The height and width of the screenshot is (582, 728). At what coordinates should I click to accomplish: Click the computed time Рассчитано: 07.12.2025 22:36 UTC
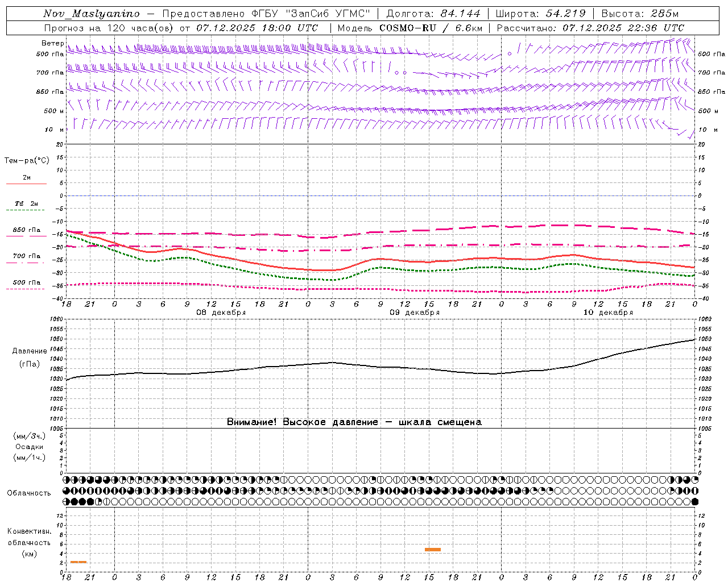pyautogui.click(x=590, y=28)
